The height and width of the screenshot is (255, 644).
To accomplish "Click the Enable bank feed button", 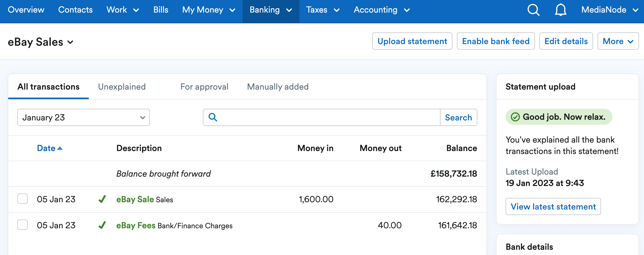I will tap(496, 41).
